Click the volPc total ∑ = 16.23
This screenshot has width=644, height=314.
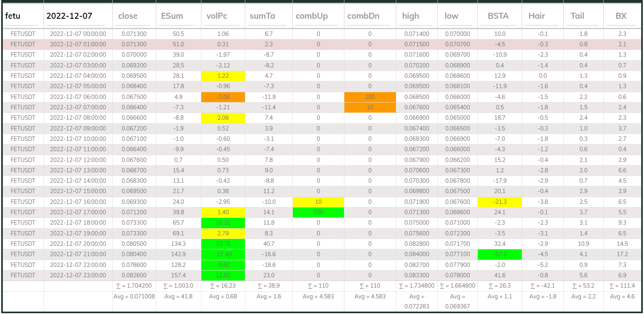pyautogui.click(x=223, y=286)
